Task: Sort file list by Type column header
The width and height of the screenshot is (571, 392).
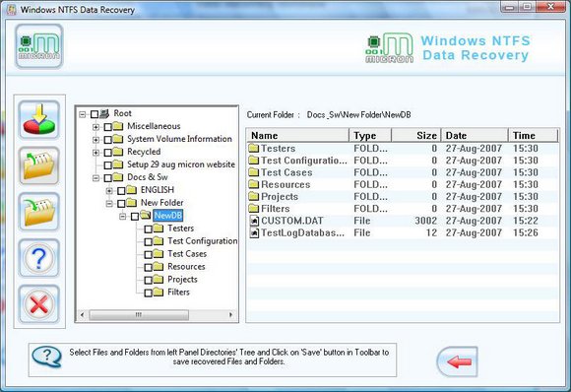Action: pos(370,136)
